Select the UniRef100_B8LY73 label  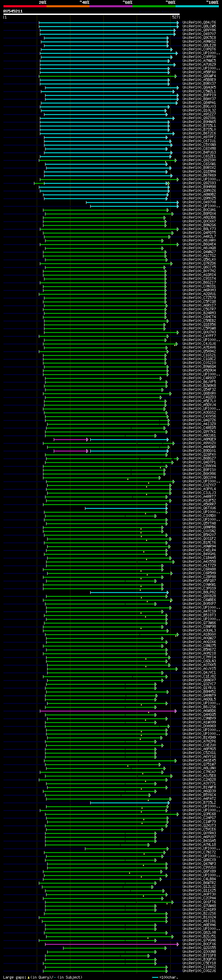pos(199,229)
